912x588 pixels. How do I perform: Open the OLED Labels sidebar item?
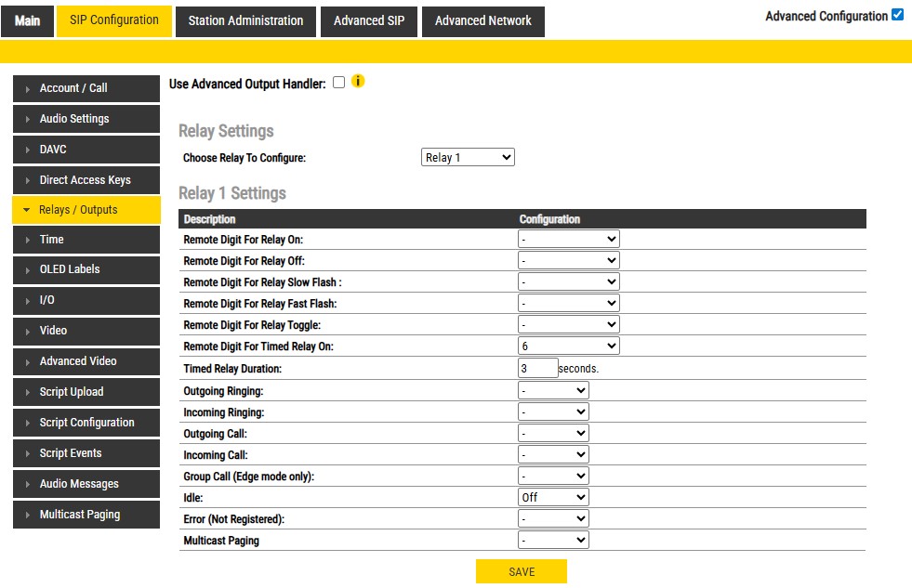click(86, 269)
